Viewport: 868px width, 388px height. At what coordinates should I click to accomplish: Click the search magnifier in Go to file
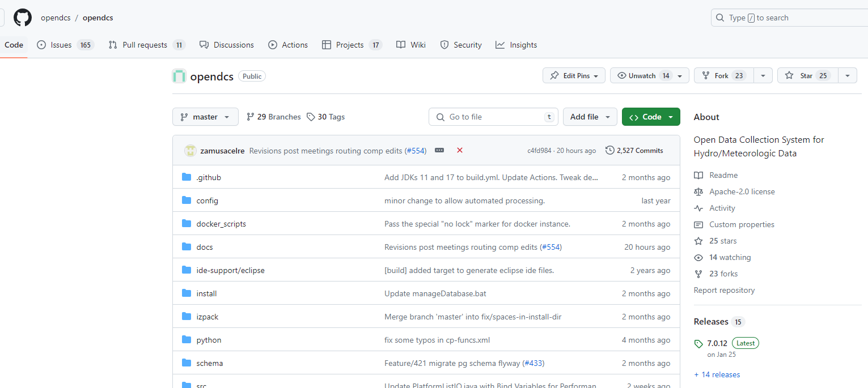click(x=441, y=117)
